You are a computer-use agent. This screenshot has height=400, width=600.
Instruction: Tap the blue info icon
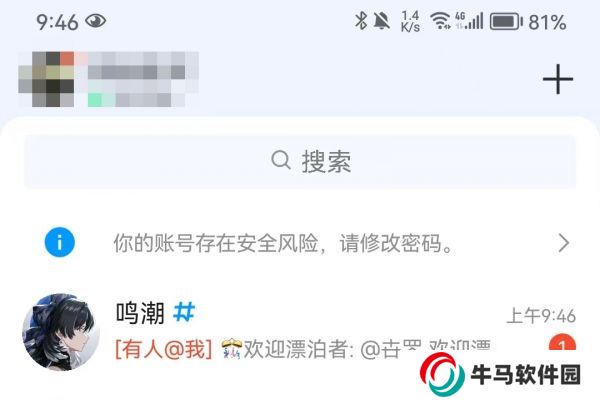(59, 242)
